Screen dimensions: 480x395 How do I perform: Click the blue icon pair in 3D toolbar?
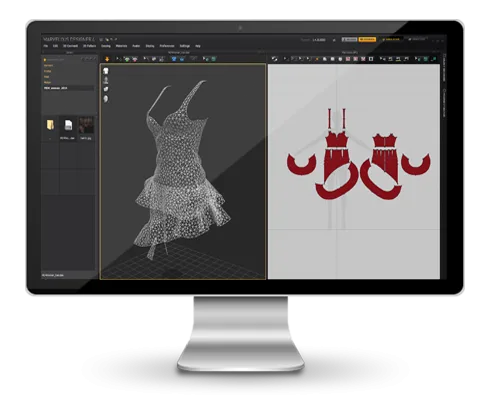pyautogui.click(x=178, y=59)
